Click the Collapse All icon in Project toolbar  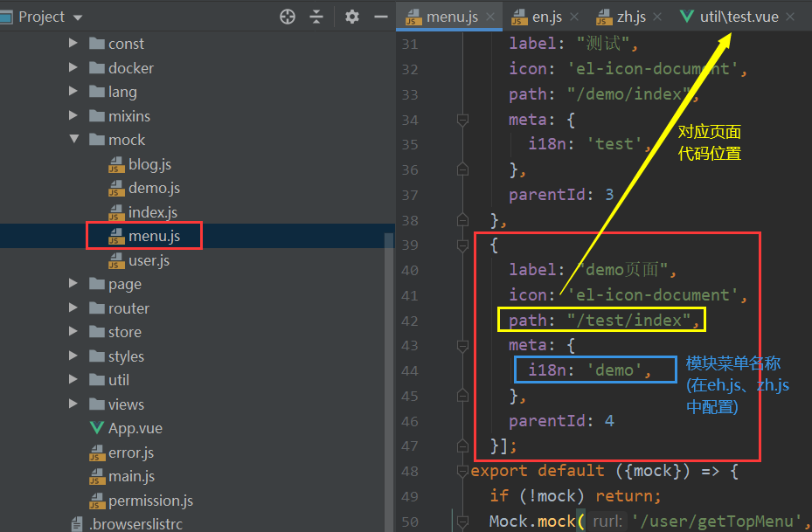[x=316, y=16]
